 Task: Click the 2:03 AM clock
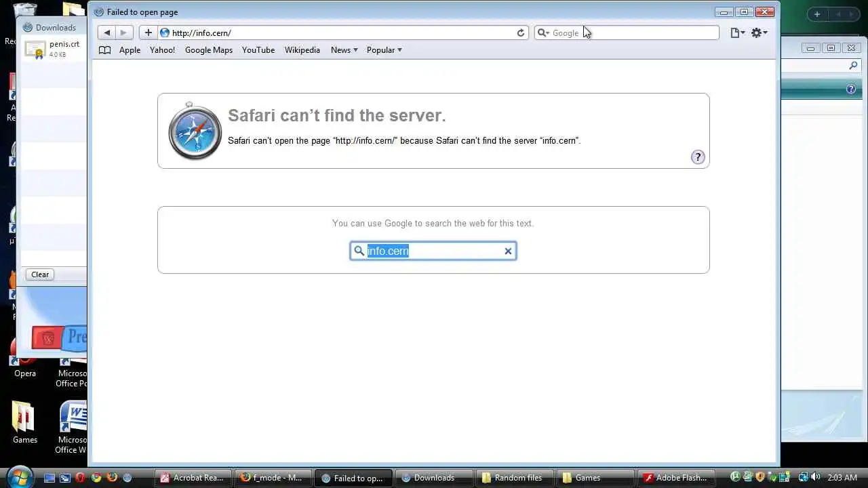[x=843, y=478]
